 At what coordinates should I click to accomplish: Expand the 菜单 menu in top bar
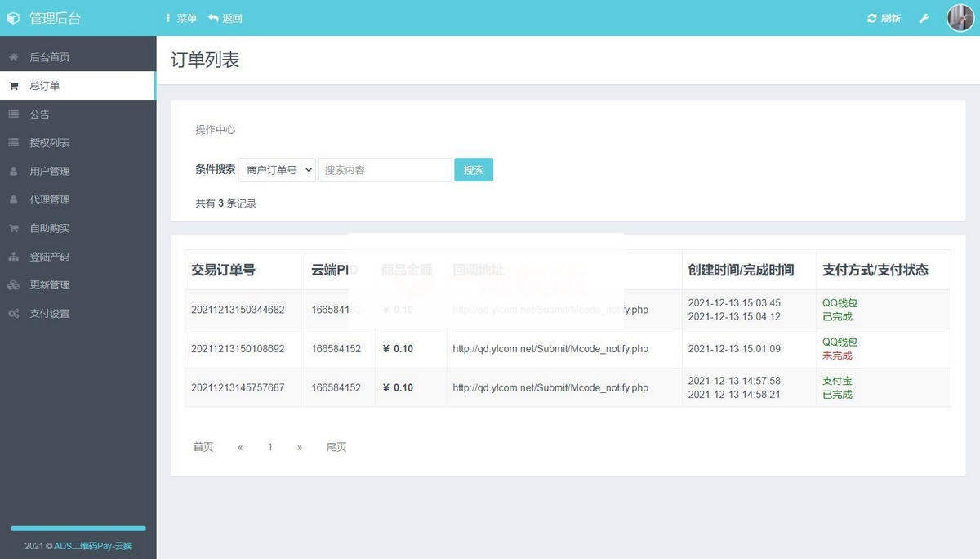coord(178,17)
